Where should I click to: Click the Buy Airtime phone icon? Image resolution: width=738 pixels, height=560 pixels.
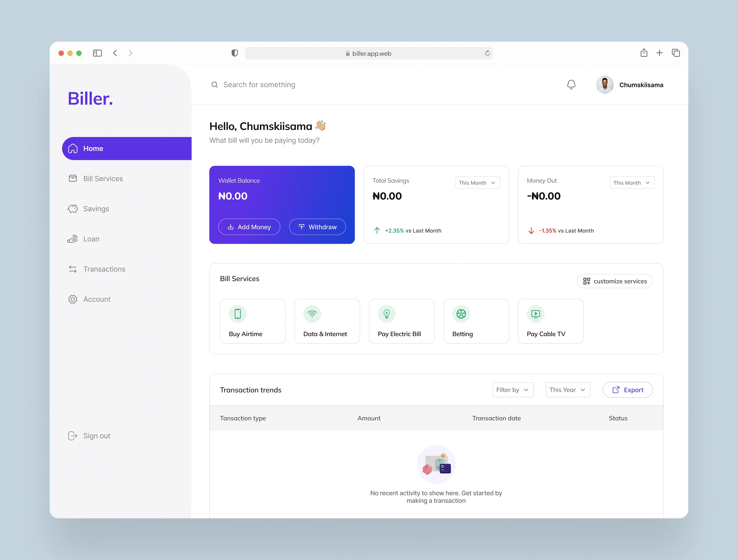(238, 314)
